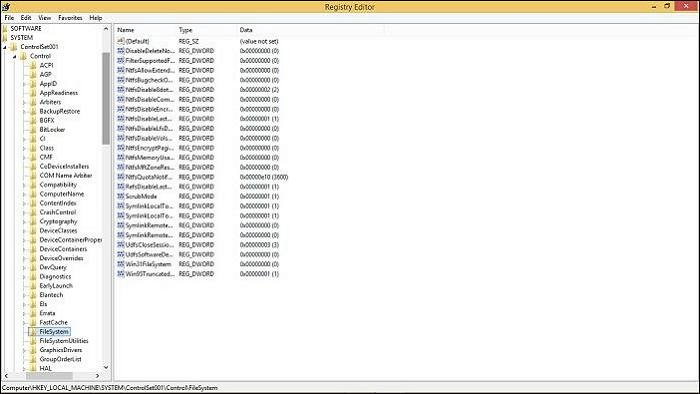The height and width of the screenshot is (394, 700).
Task: Click the tree horizontal scroll right arrow
Action: tap(97, 376)
